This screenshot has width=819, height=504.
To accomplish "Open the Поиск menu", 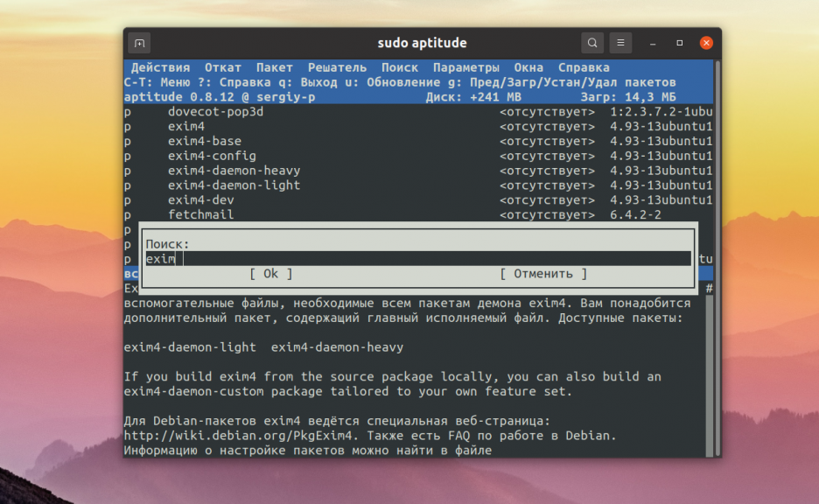I will click(x=400, y=67).
